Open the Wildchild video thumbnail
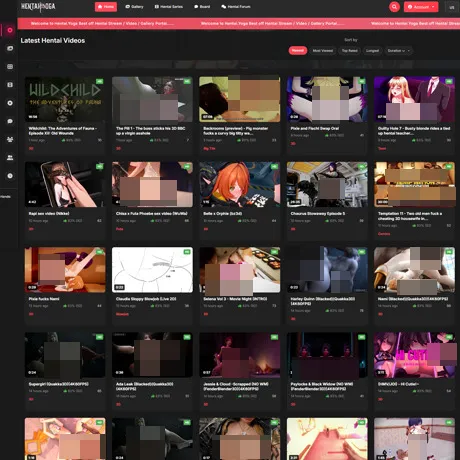 [65, 99]
